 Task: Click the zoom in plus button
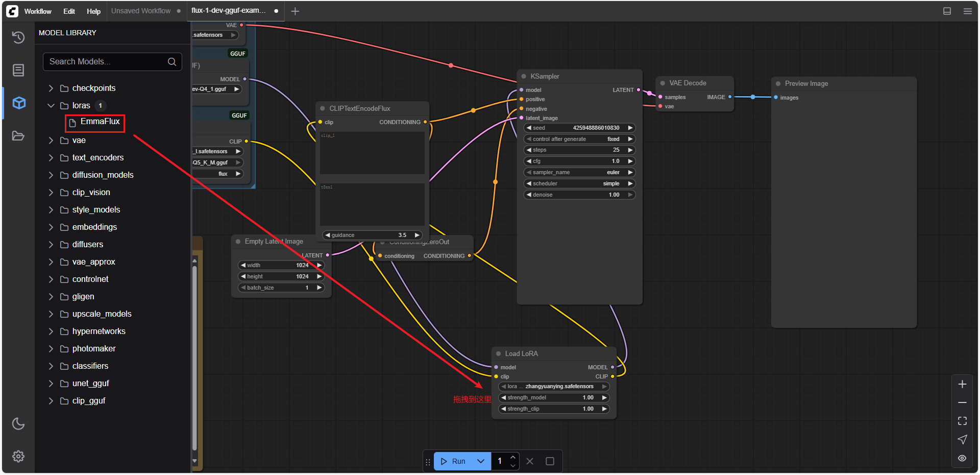pos(962,384)
